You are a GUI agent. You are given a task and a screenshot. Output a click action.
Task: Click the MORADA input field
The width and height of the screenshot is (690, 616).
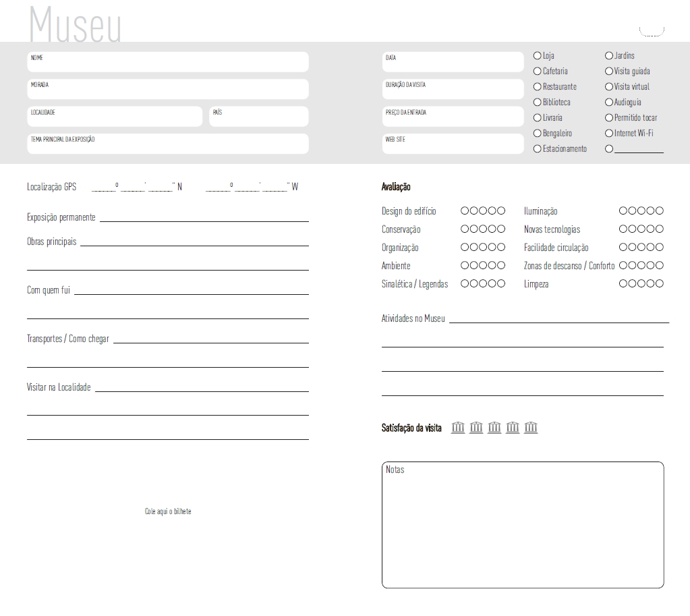pyautogui.click(x=168, y=89)
